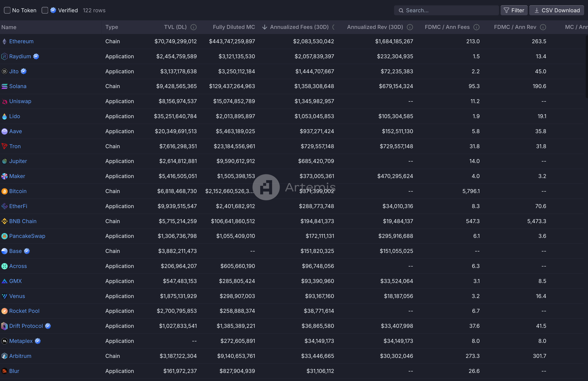Click the EtherFi logo icon
This screenshot has width=588, height=381.
[x=4, y=206]
